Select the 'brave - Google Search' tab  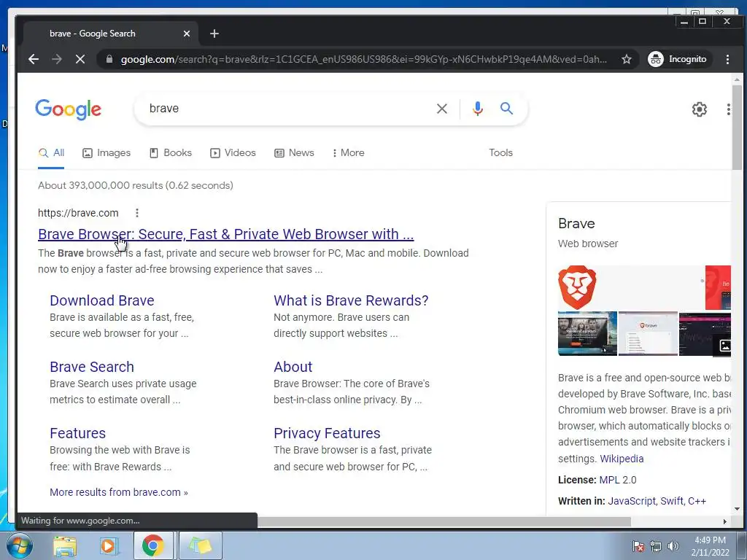coord(109,34)
